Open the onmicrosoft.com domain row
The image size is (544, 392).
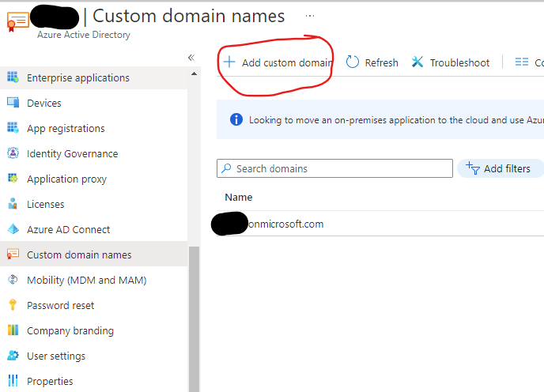[380, 224]
